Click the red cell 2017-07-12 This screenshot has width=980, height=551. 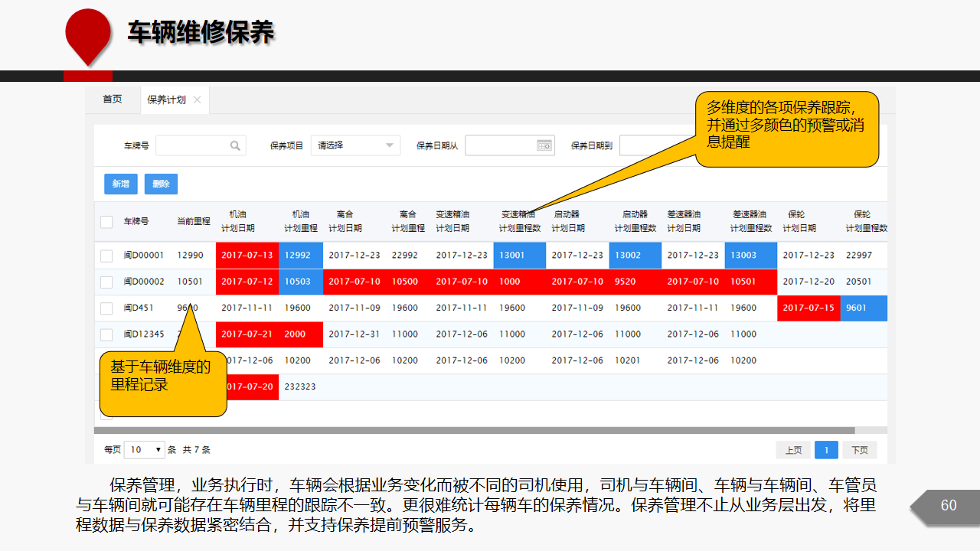247,282
